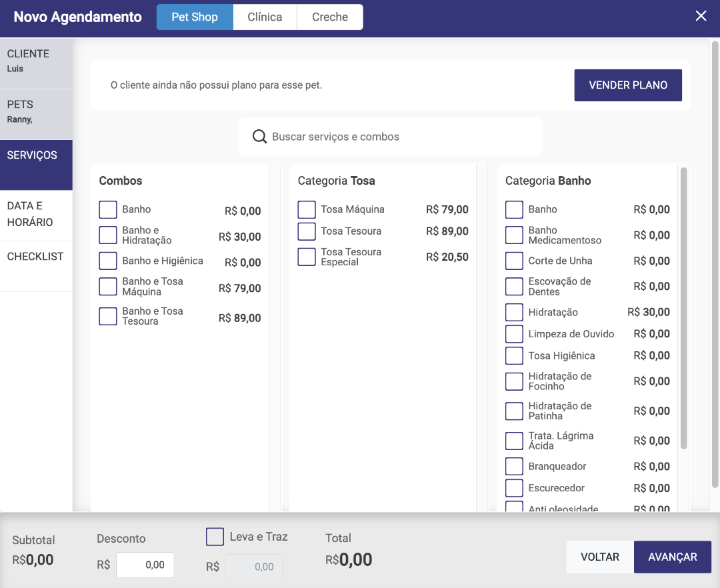This screenshot has width=720, height=588.
Task: Enable Tosa Tesoura Especial service
Action: pyautogui.click(x=307, y=257)
